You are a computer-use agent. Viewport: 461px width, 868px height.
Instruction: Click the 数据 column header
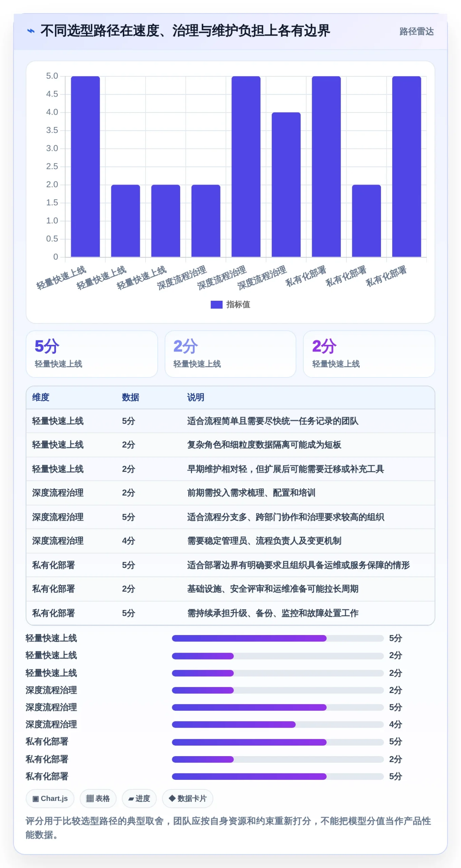point(131,397)
